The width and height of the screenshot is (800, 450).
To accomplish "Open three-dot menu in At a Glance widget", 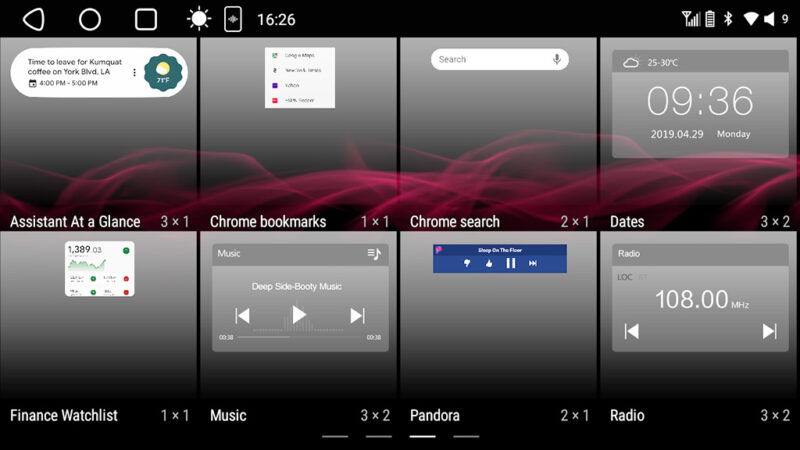I will pyautogui.click(x=134, y=73).
